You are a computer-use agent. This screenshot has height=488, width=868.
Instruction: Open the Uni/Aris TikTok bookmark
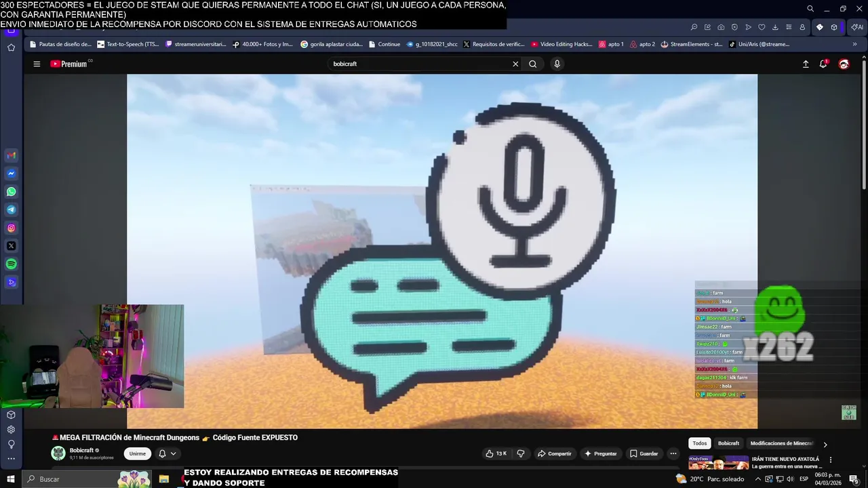[x=759, y=44]
